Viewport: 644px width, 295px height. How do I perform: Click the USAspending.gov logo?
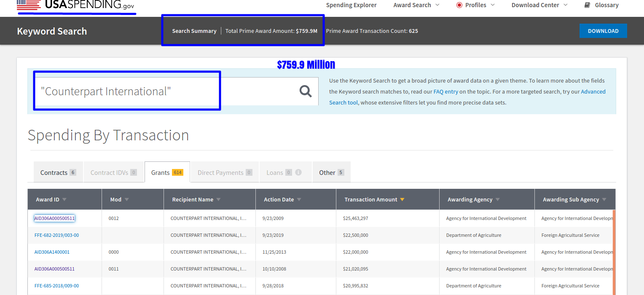76,5
